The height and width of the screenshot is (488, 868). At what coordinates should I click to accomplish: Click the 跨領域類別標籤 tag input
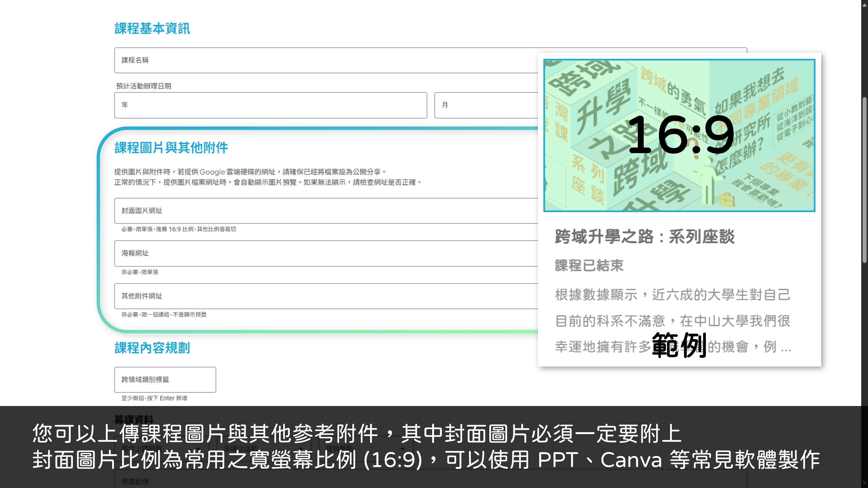tap(165, 380)
